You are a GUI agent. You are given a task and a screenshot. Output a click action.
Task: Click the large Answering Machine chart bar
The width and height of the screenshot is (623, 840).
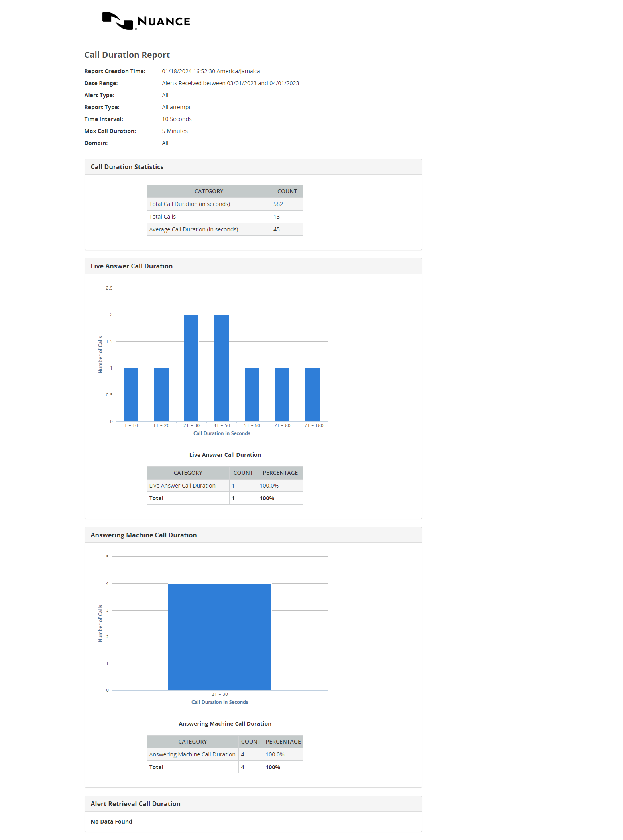click(220, 636)
